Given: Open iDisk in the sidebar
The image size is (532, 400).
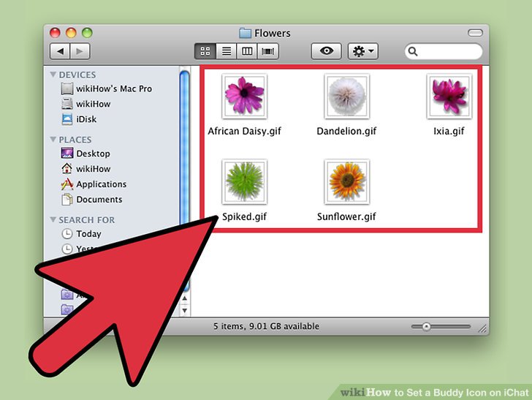Looking at the screenshot, I should 86,119.
